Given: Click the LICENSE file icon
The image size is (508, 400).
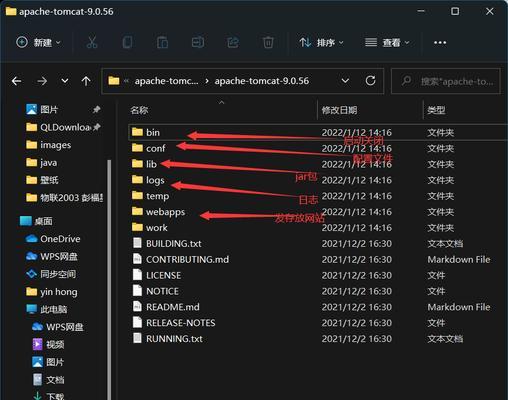Looking at the screenshot, I should (137, 275).
